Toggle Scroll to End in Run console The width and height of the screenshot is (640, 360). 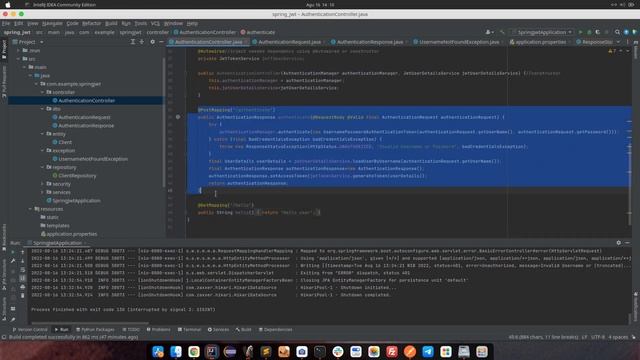point(22,278)
